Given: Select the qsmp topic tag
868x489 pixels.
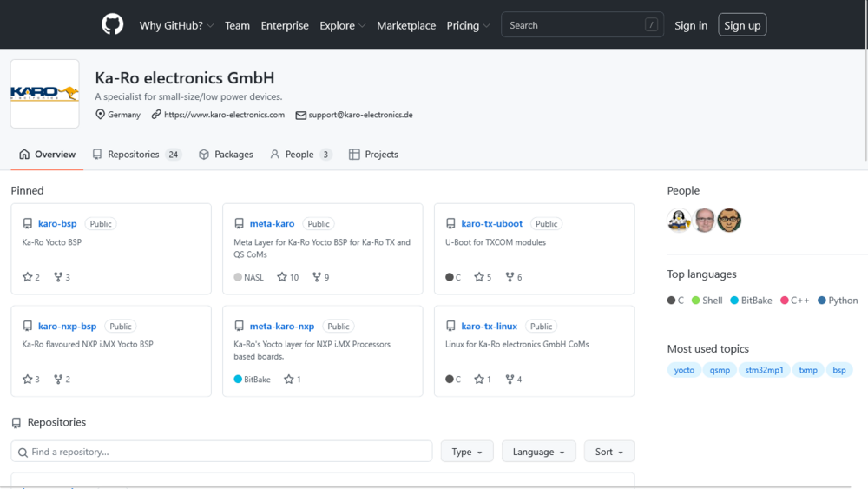Looking at the screenshot, I should click(720, 370).
